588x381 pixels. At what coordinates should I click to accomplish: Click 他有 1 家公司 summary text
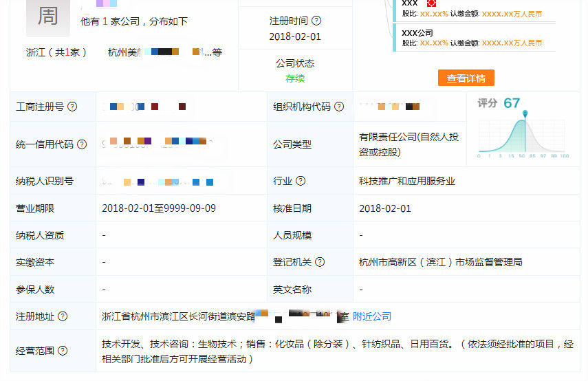pyautogui.click(x=134, y=21)
